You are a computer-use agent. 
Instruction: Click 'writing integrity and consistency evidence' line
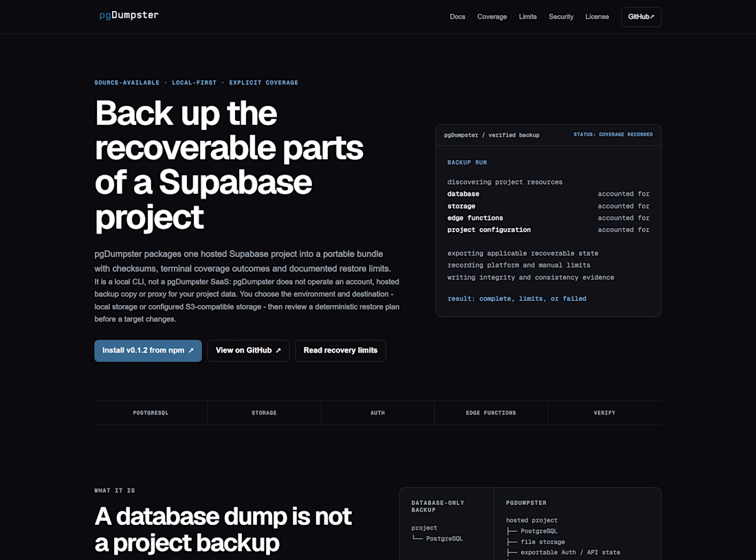pyautogui.click(x=531, y=277)
